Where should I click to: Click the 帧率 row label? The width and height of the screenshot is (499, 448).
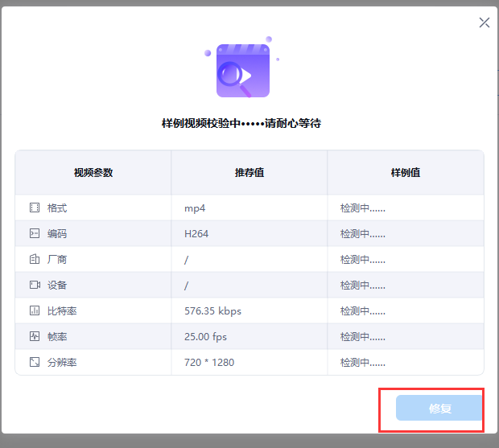coord(57,337)
